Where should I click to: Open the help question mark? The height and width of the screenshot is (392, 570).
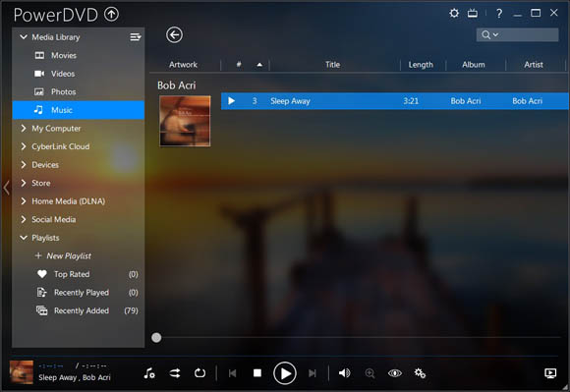tap(499, 14)
